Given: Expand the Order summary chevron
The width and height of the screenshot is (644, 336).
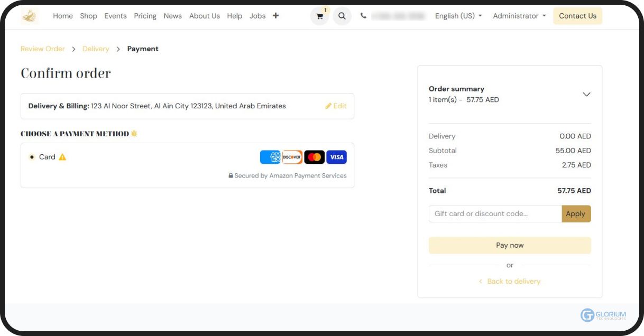Looking at the screenshot, I should [586, 94].
